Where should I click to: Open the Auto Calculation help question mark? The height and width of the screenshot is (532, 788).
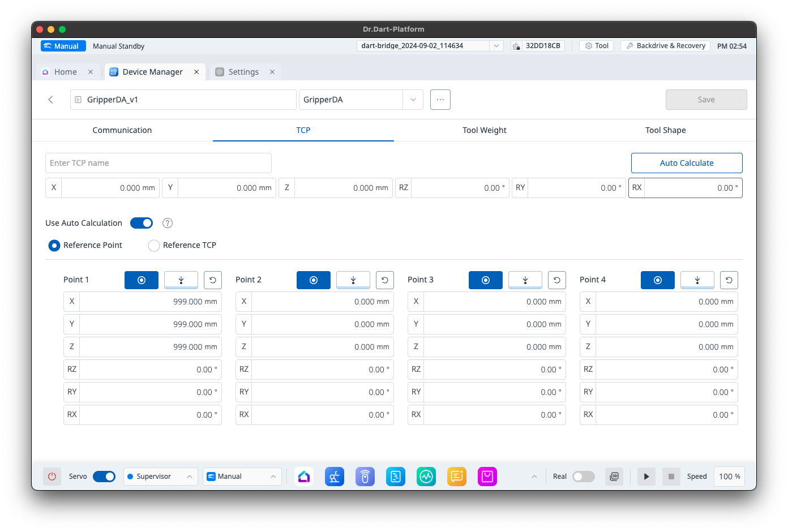coord(168,223)
